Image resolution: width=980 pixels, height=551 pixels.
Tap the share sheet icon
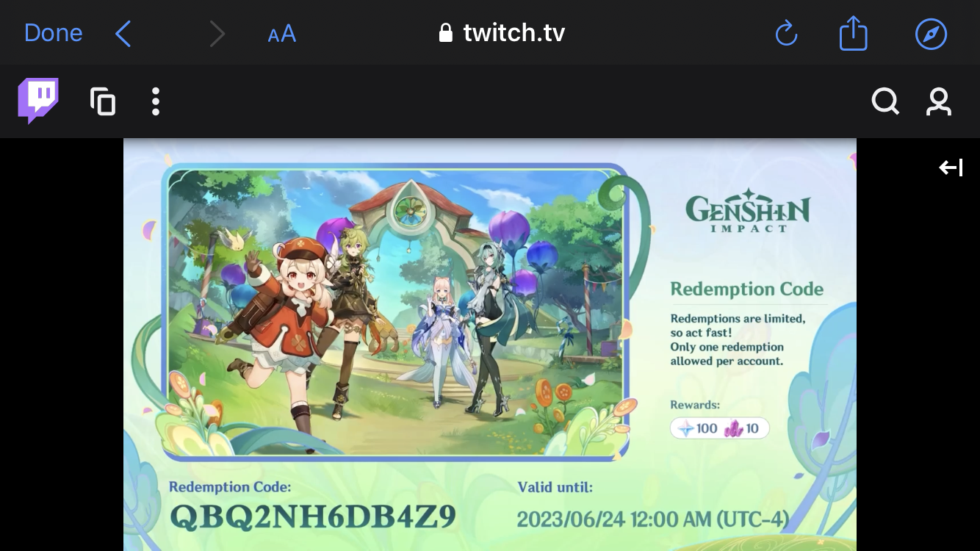853,32
